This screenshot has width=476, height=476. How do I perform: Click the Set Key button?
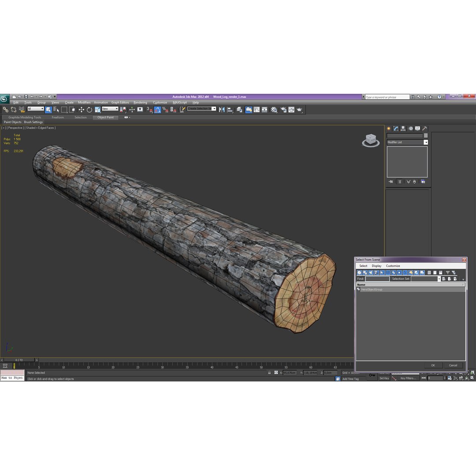point(384,378)
